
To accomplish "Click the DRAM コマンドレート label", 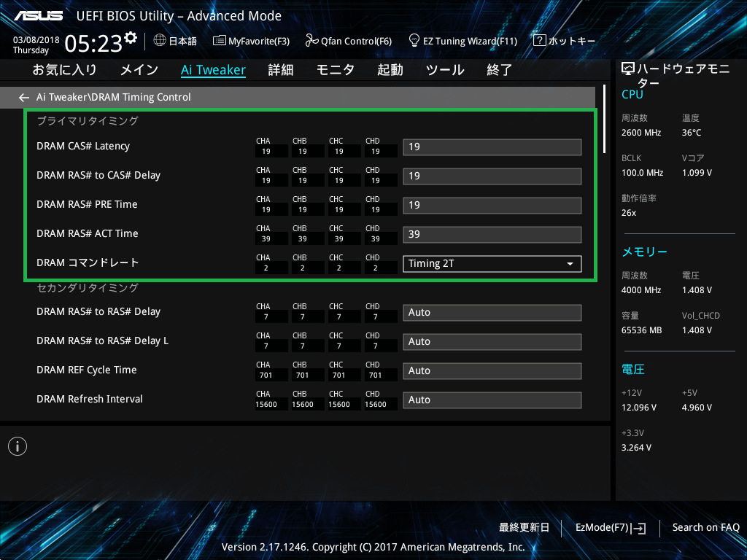I will [x=88, y=262].
